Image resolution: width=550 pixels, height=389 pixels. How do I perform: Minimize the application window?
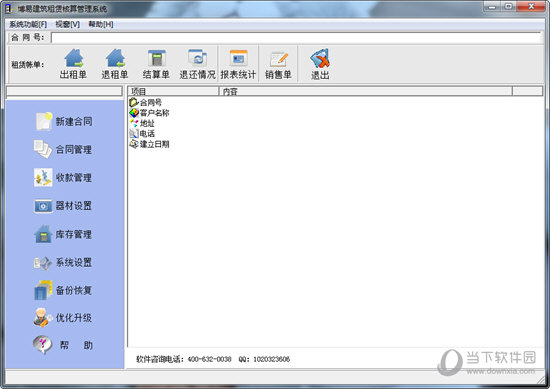(492, 6)
